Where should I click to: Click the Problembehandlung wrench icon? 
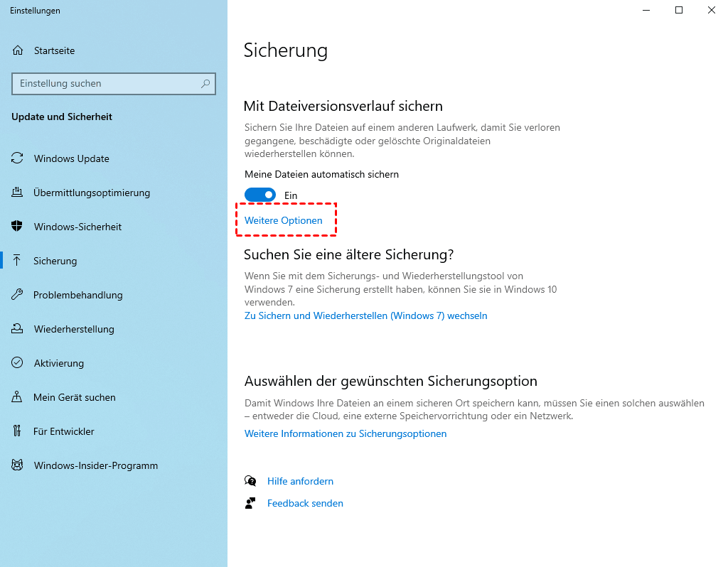18,295
